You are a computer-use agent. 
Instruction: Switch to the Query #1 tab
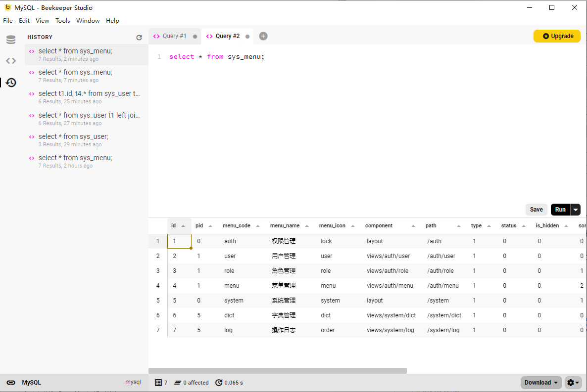(x=174, y=36)
